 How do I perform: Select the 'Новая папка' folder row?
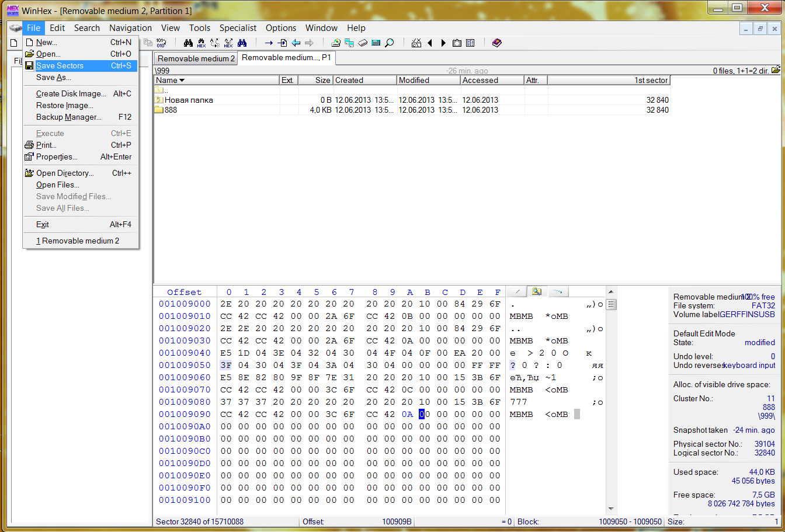pos(412,100)
